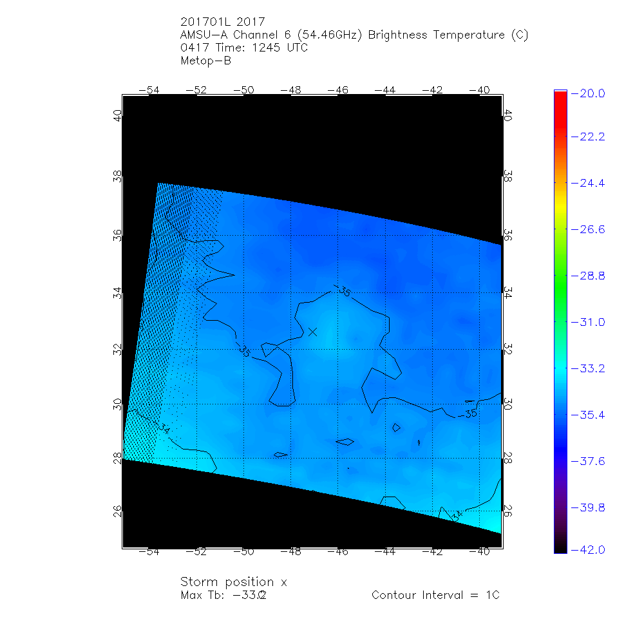Click the "Metop-B" satellite label
This screenshot has width=644, height=644.
point(206,61)
